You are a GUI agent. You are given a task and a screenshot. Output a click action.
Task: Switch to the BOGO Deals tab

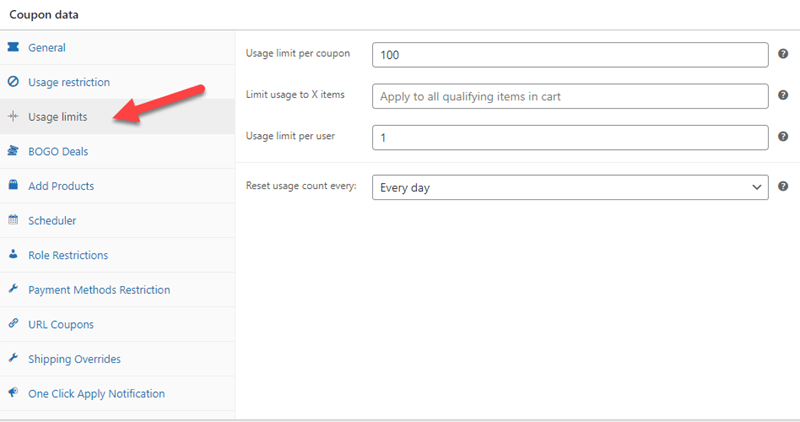pyautogui.click(x=117, y=152)
